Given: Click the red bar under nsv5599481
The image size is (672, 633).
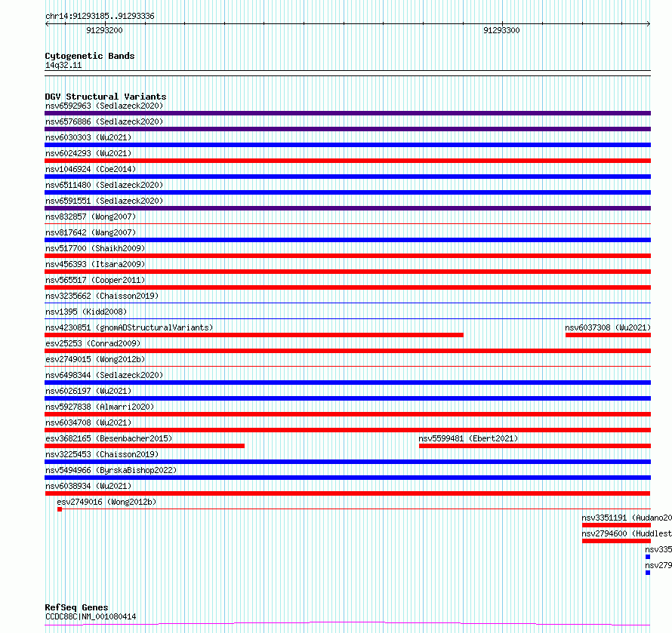Looking at the screenshot, I should pyautogui.click(x=535, y=446).
